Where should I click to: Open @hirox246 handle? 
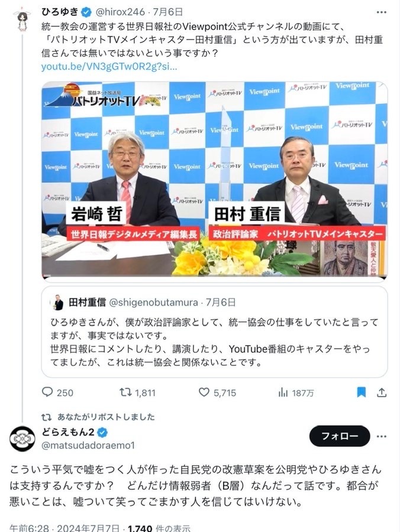[121, 12]
